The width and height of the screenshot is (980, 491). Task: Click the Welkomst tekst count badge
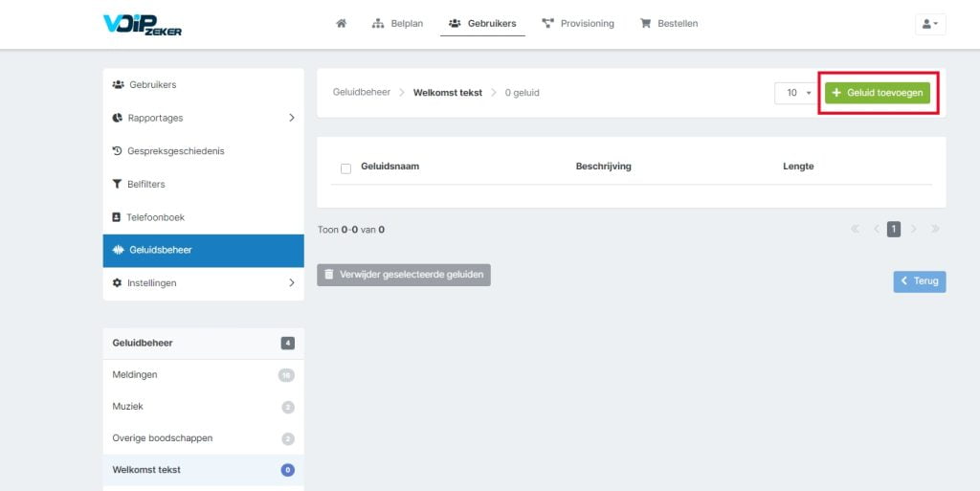click(287, 470)
